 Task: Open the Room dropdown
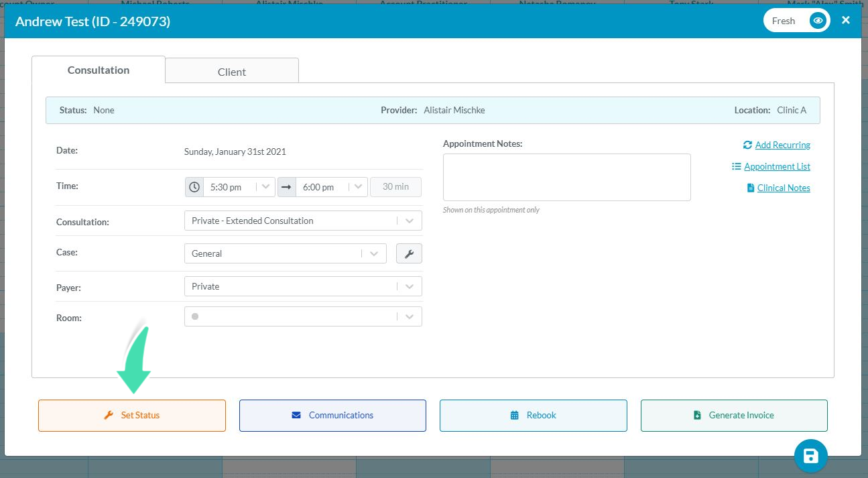[303, 316]
